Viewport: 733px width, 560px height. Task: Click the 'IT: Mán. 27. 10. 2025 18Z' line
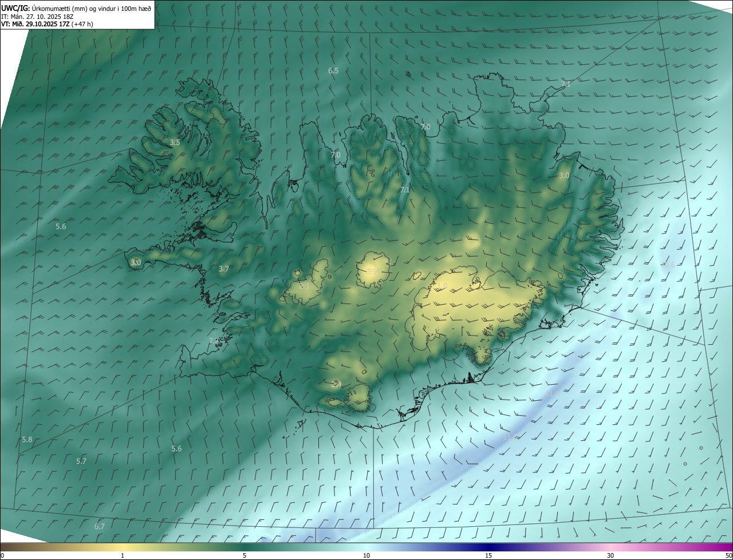(38, 17)
